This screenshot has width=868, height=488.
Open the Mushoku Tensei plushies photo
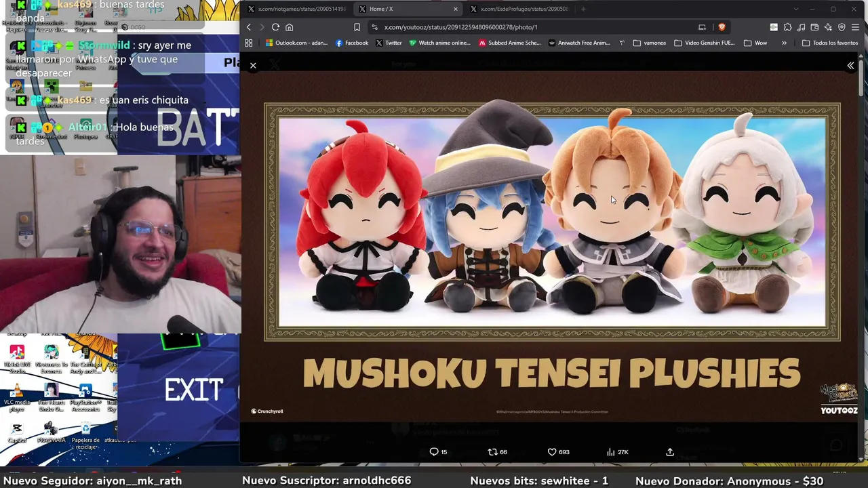(x=552, y=248)
